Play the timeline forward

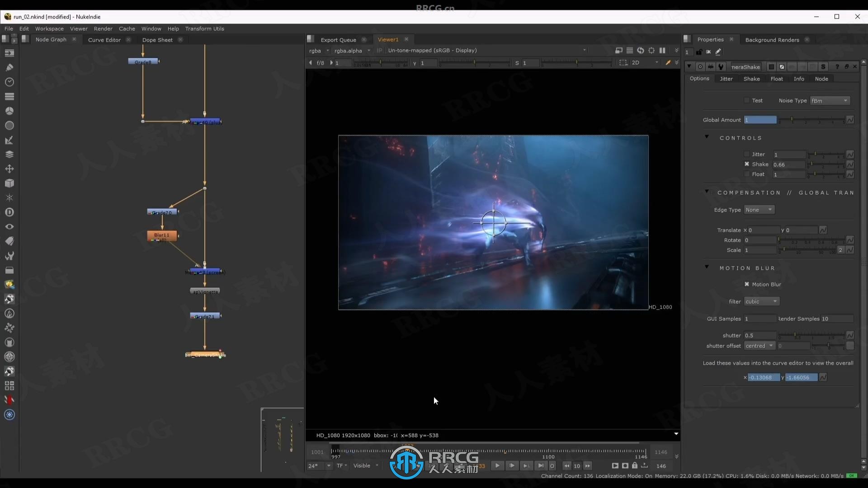pos(497,466)
